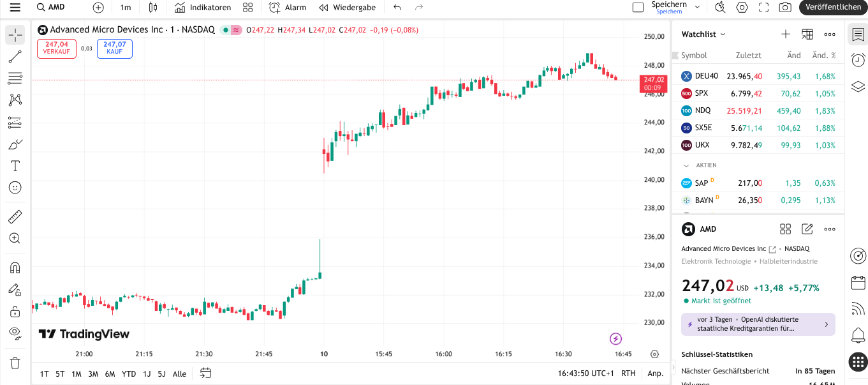Toggle lock on all drawings

(14, 311)
